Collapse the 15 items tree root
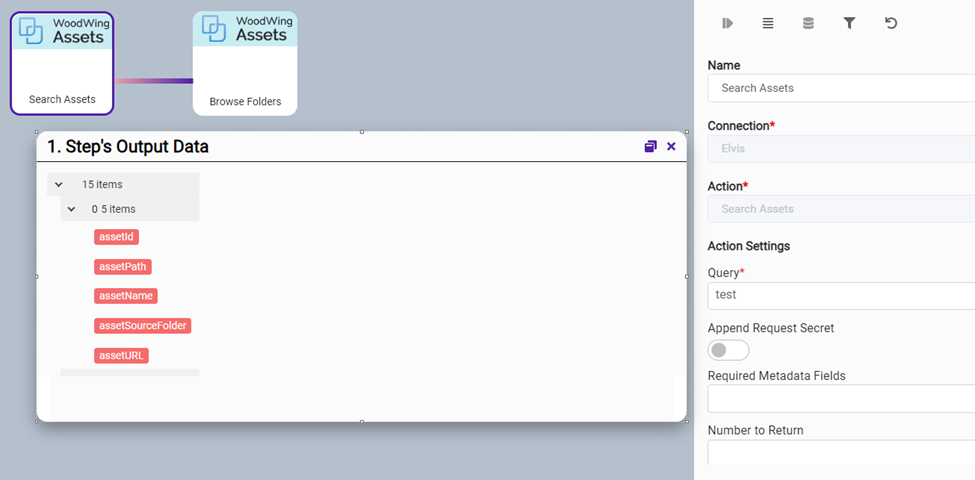Screen dimensions: 975x480 click(59, 185)
